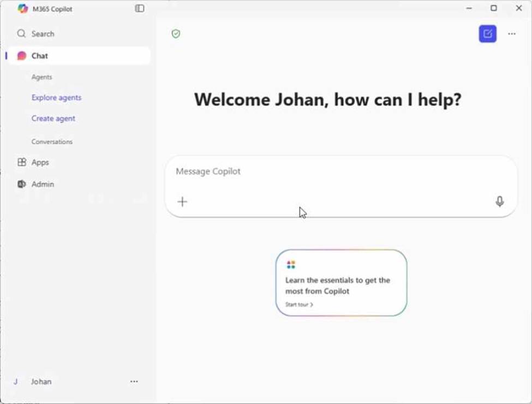This screenshot has width=532, height=404.
Task: Click Start tour on the essentials card
Action: (299, 305)
